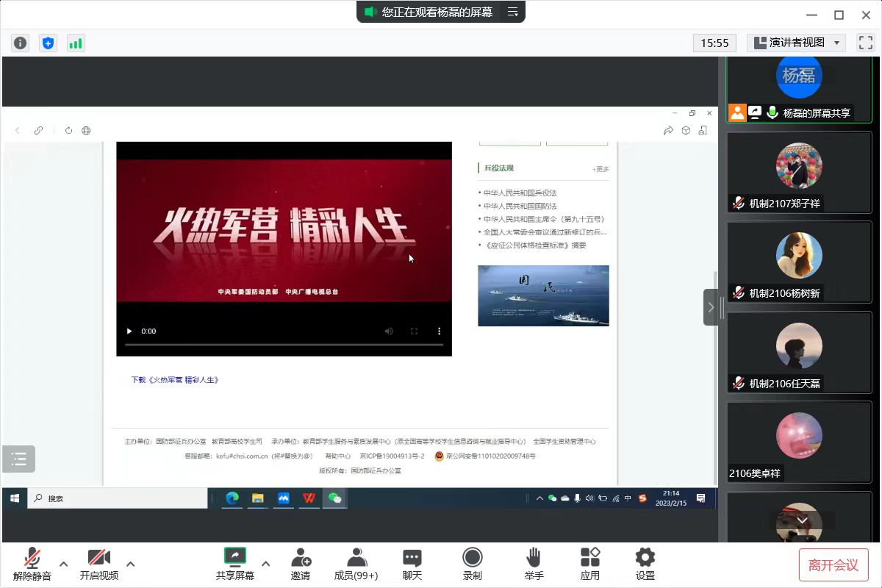Open WPS Office on shared taskbar
The height and width of the screenshot is (588, 882).
309,498
